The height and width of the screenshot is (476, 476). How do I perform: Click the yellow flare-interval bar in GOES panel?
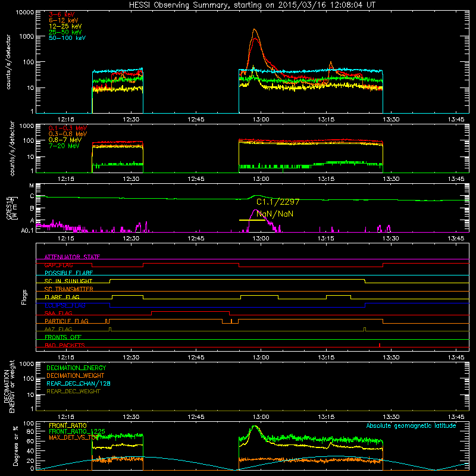[x=252, y=220]
